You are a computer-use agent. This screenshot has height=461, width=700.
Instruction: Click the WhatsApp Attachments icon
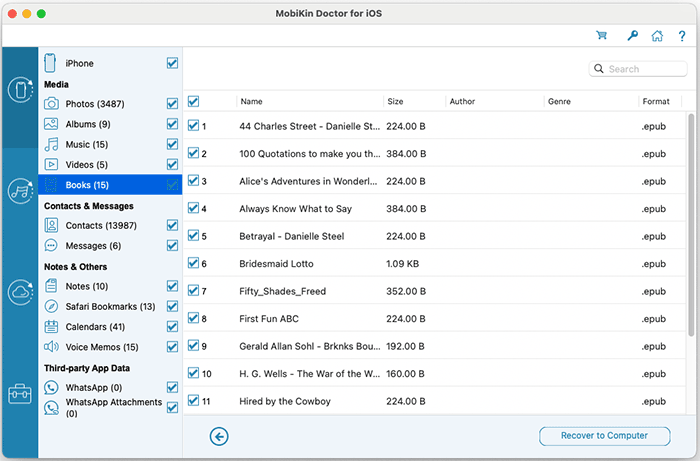tap(51, 407)
